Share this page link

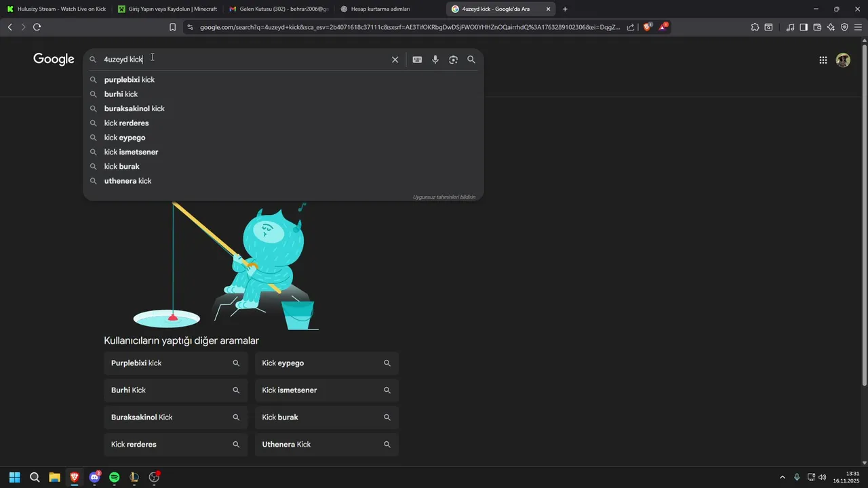[x=631, y=27]
